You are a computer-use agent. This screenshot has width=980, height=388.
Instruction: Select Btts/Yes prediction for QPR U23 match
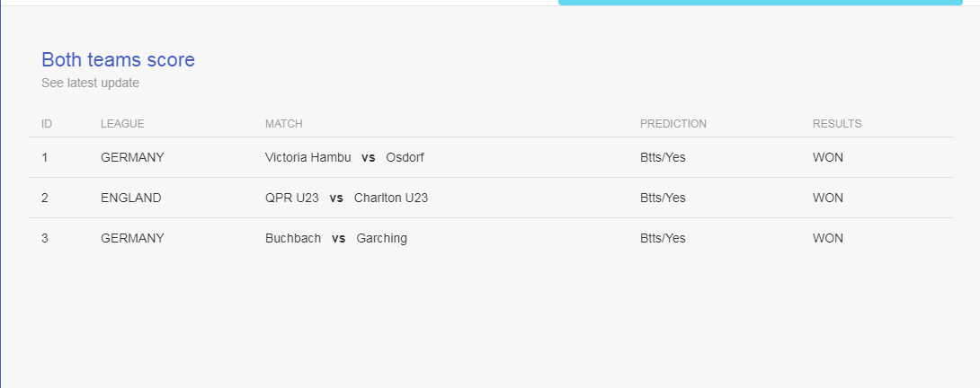coord(663,198)
